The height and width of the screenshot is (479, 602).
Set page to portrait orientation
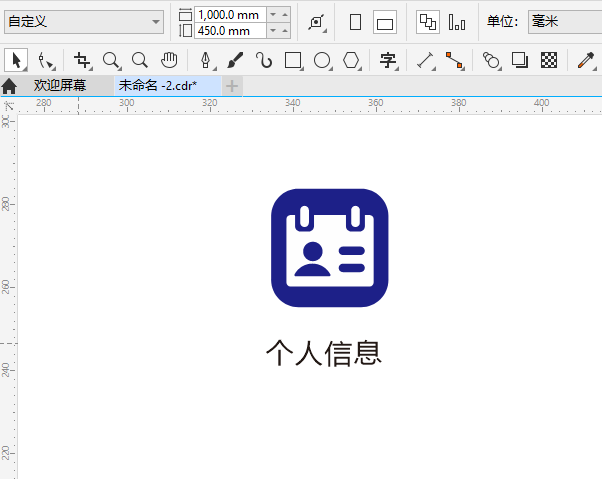pos(356,22)
